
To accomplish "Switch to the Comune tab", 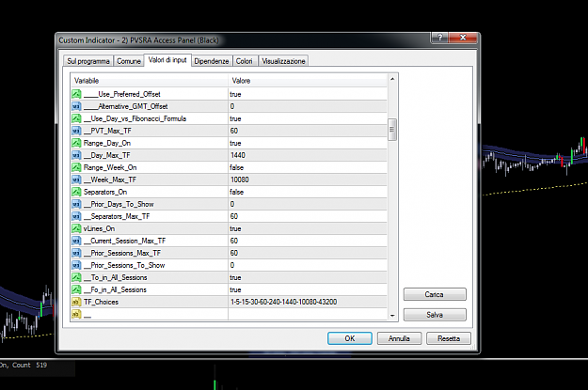I will point(129,61).
